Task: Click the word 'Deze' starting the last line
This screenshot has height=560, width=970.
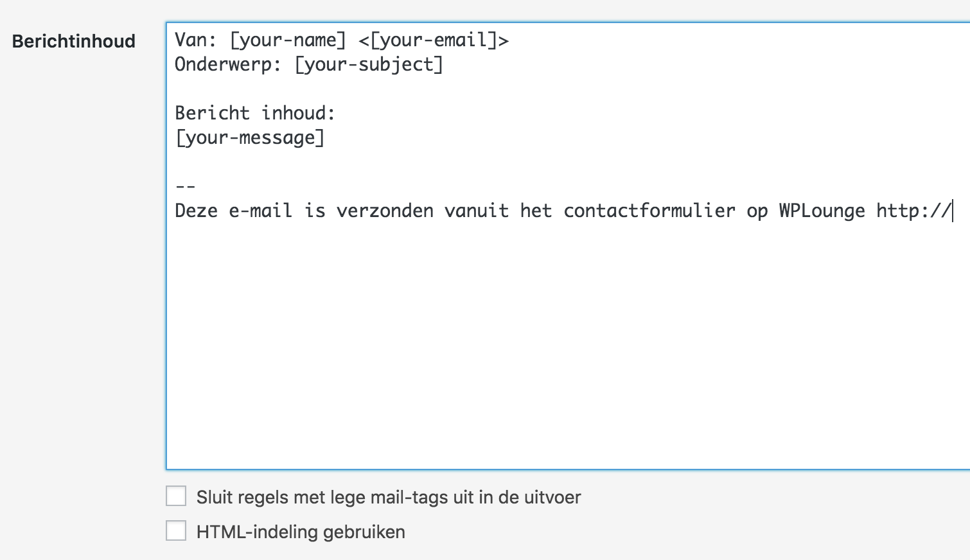Action: pos(196,211)
